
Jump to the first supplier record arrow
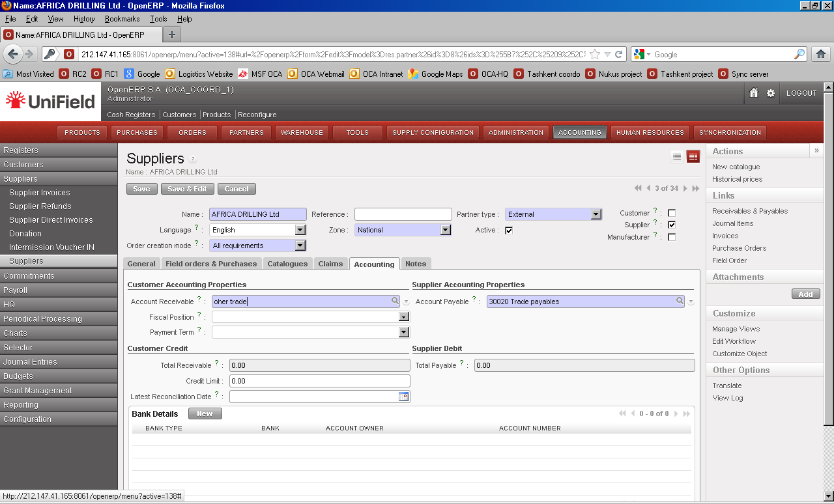click(x=638, y=189)
